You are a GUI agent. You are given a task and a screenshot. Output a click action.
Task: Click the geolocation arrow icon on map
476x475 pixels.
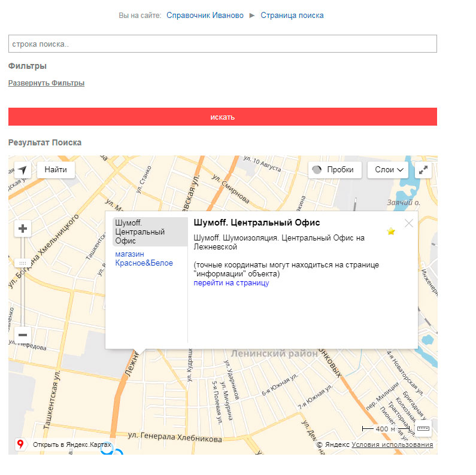(23, 170)
